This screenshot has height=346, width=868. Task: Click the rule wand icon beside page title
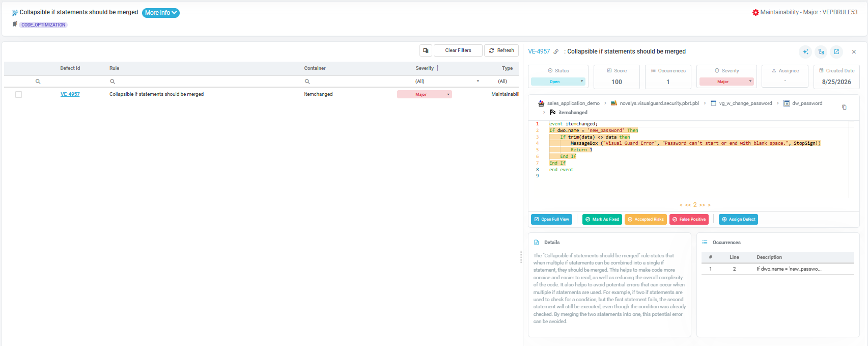coord(15,13)
